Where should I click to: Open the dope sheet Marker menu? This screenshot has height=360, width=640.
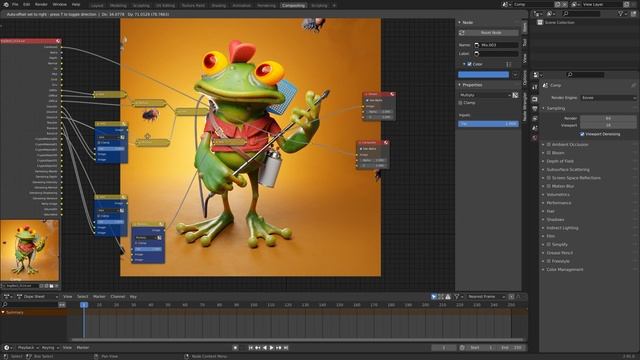[99, 297]
